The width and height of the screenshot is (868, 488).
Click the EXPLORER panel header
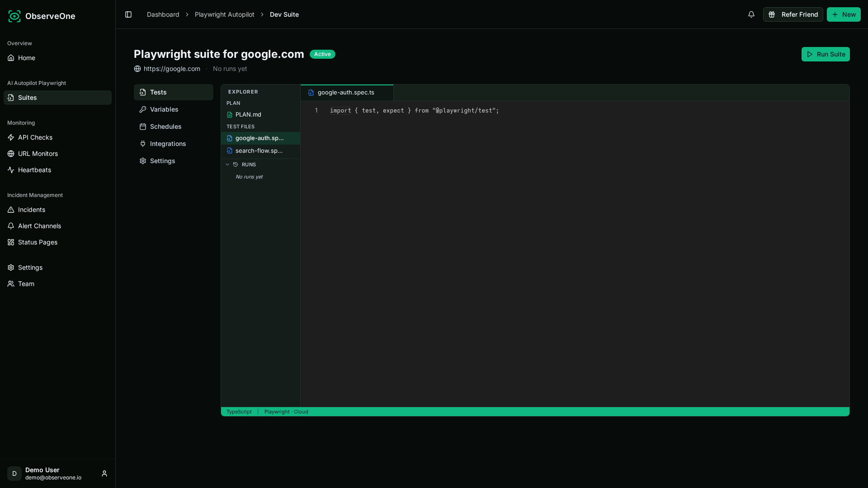tap(243, 92)
